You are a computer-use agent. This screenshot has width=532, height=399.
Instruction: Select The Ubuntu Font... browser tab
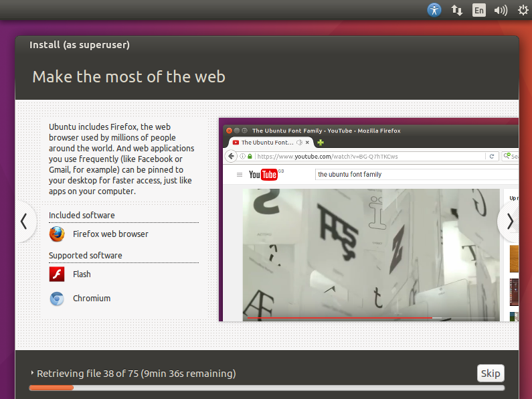[271, 143]
